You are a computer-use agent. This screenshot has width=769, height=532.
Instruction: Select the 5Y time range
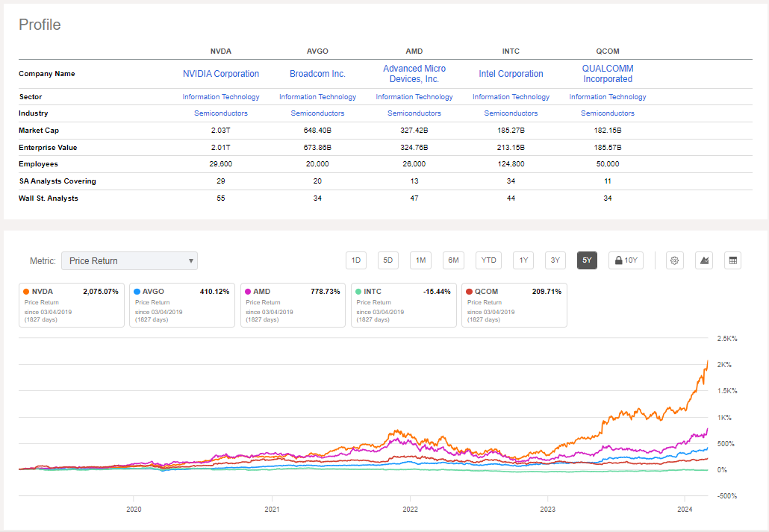point(587,260)
